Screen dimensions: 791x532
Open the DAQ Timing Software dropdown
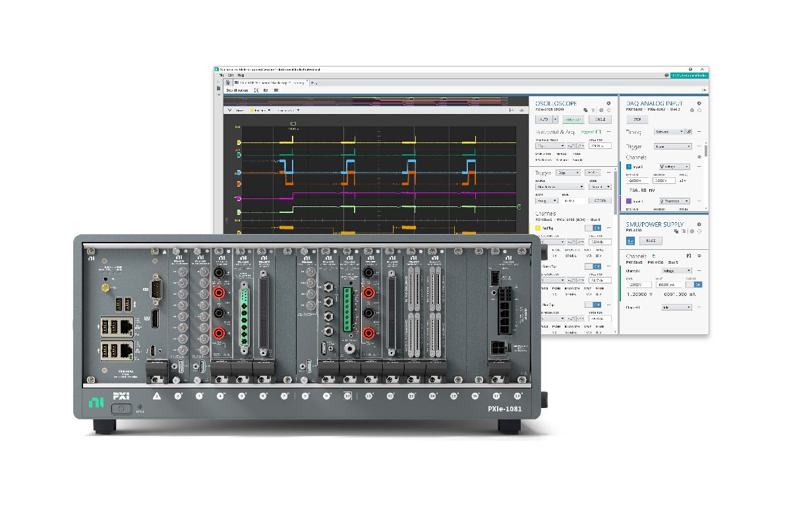tap(669, 132)
